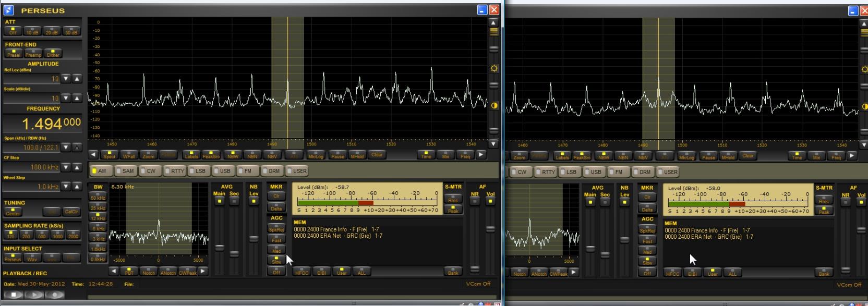
Task: Select France Info memory entry, left window
Action: pyautogui.click(x=336, y=229)
